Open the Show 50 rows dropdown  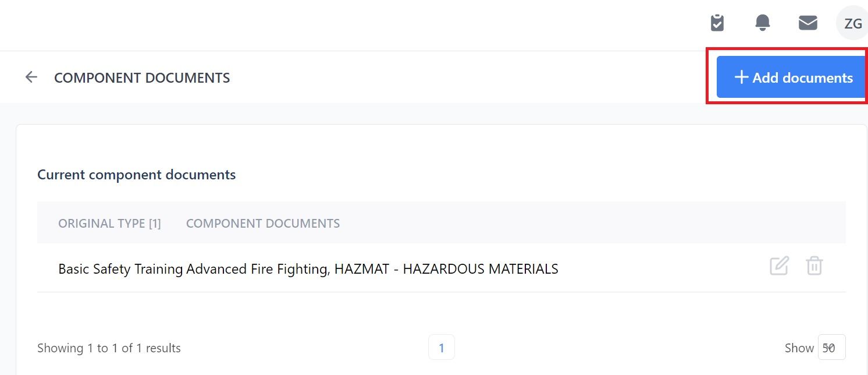point(831,348)
